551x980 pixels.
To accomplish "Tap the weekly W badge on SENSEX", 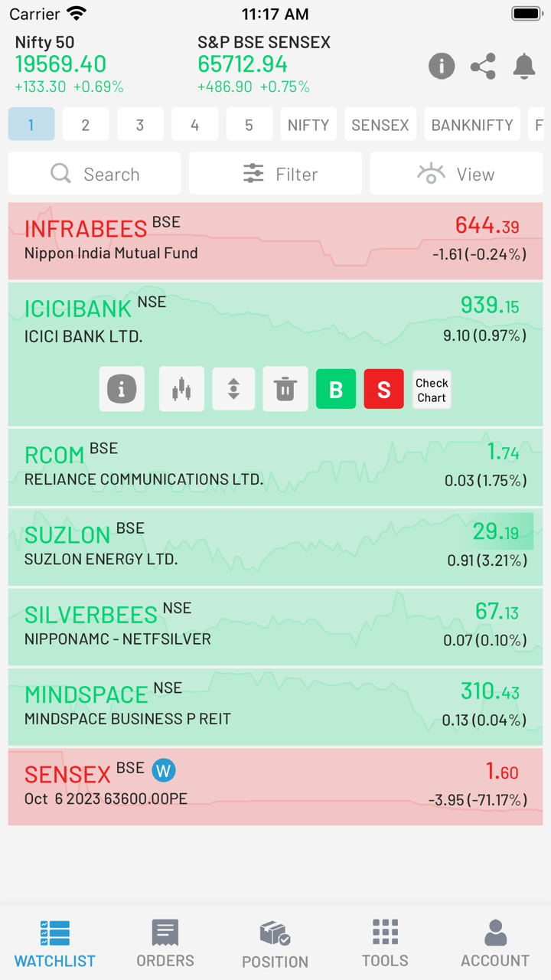I will [163, 769].
